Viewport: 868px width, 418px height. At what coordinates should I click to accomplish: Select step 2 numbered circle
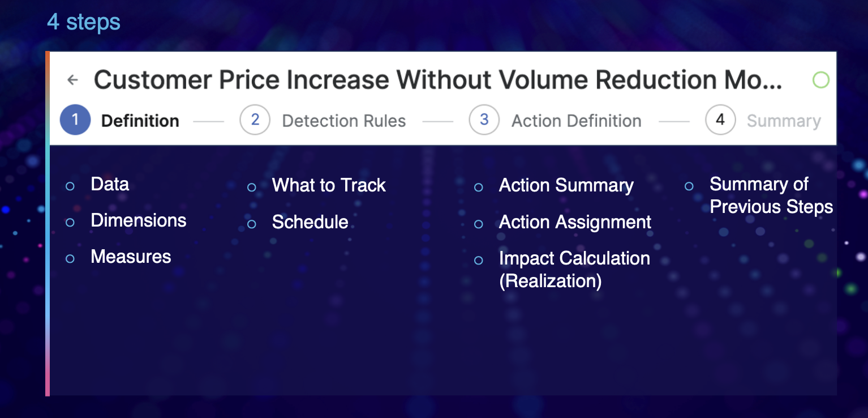255,121
